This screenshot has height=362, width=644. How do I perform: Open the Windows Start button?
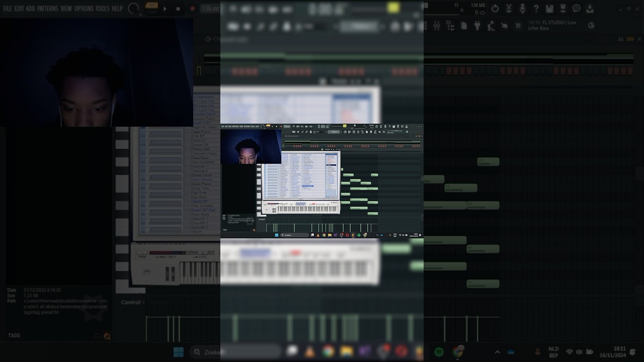tap(179, 352)
